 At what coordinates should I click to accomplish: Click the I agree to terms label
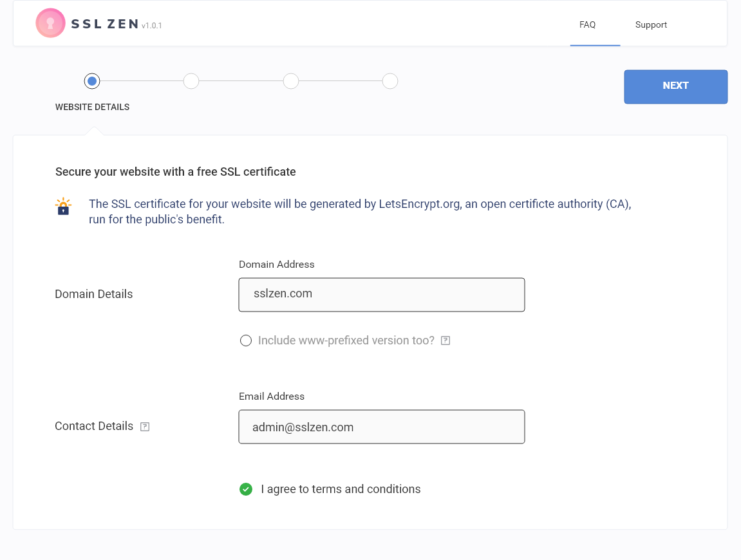341,489
